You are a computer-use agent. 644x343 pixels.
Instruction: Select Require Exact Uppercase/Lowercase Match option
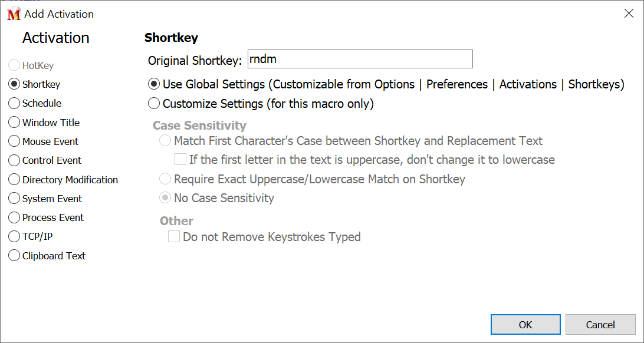point(166,179)
